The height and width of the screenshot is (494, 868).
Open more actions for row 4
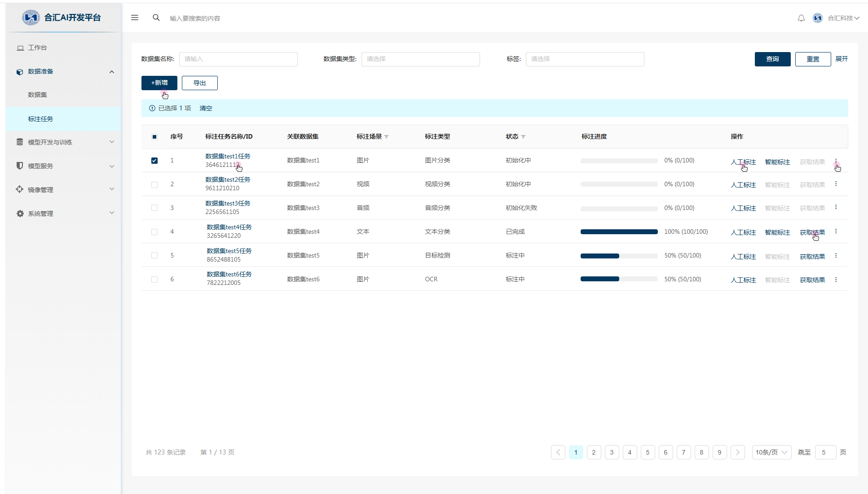(x=836, y=232)
